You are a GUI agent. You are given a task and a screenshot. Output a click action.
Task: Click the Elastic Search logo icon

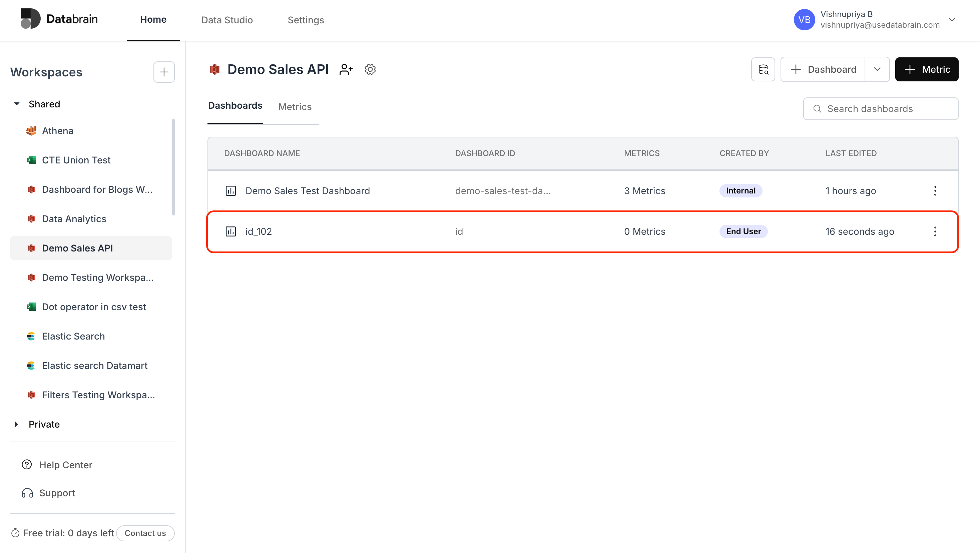(31, 336)
